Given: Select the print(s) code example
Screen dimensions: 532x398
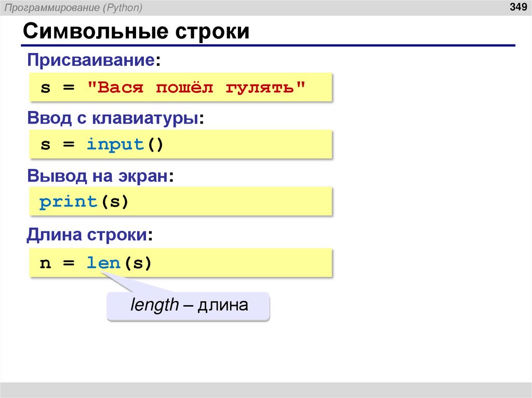Looking at the screenshot, I should coord(179,201).
